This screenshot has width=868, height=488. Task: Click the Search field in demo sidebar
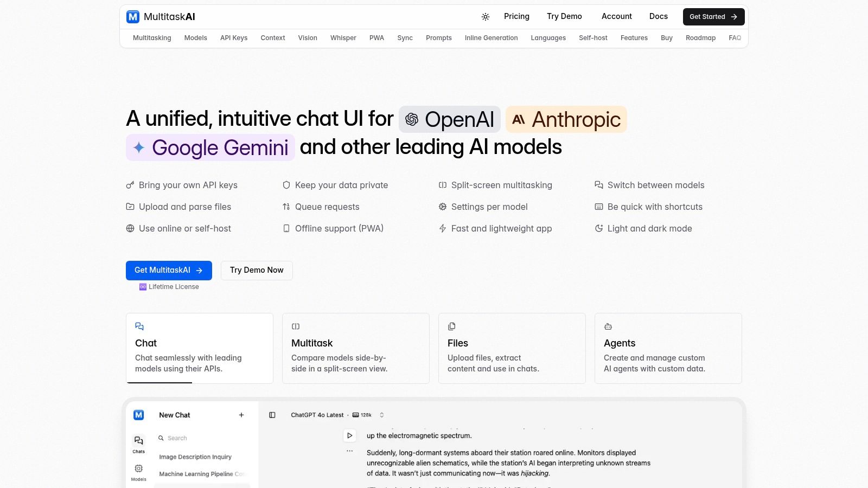click(202, 438)
